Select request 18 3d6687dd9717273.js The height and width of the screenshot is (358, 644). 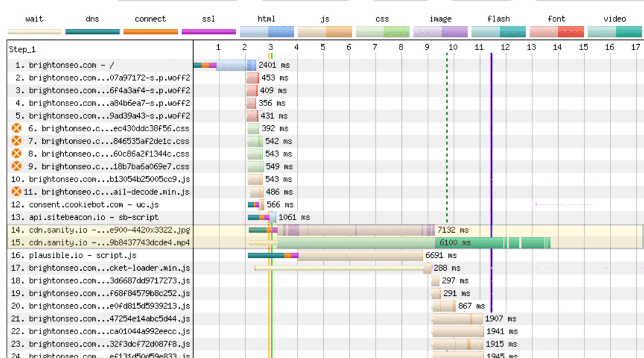click(x=100, y=280)
